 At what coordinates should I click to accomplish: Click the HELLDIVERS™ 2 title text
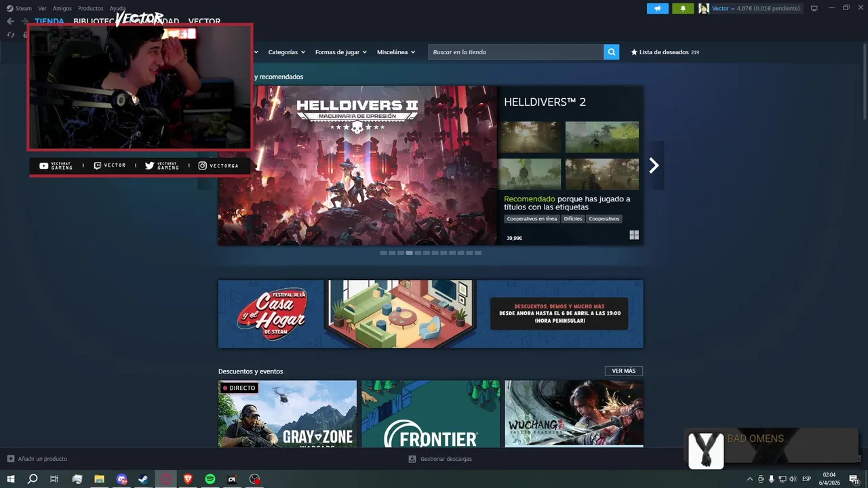pyautogui.click(x=545, y=102)
